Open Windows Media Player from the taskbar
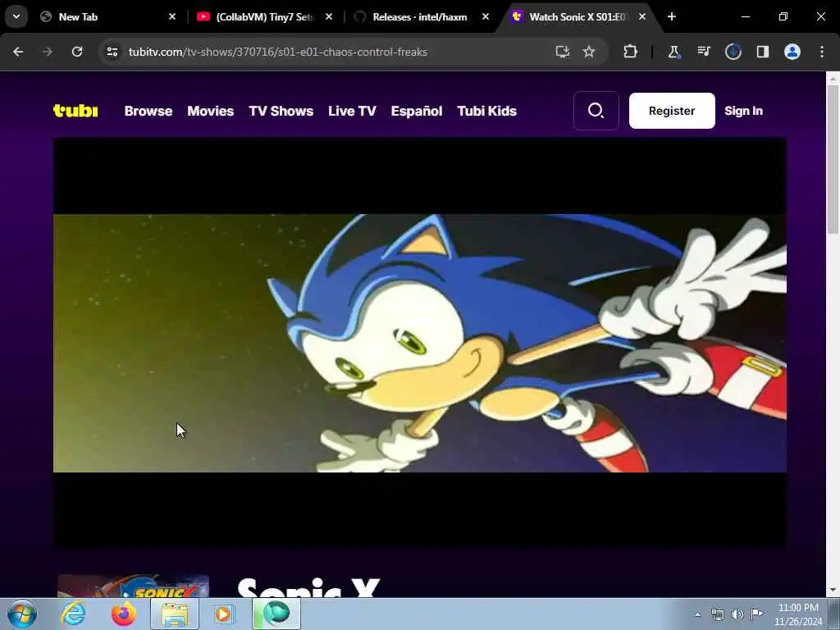This screenshot has width=840, height=630. pyautogui.click(x=224, y=614)
